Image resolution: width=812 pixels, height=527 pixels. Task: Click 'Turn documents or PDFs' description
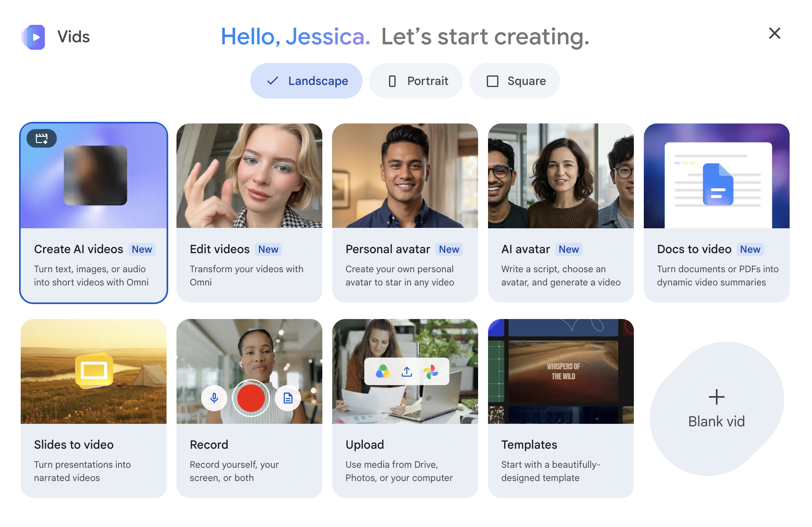click(x=718, y=276)
